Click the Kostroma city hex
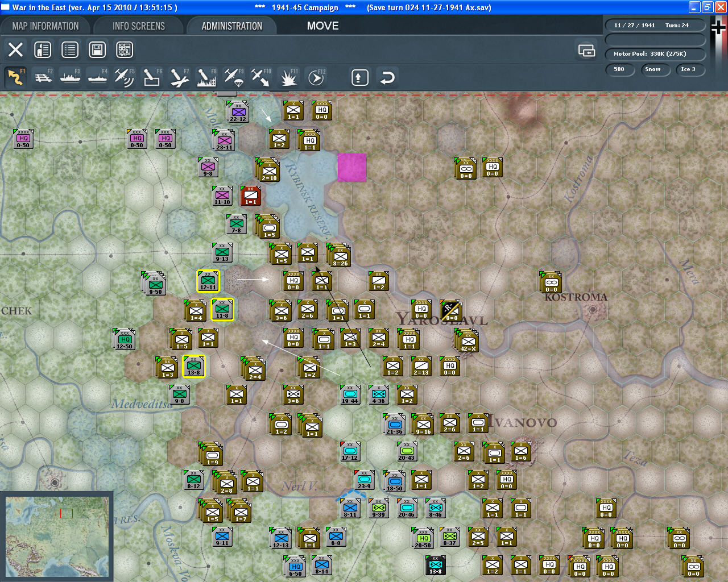 click(x=593, y=310)
